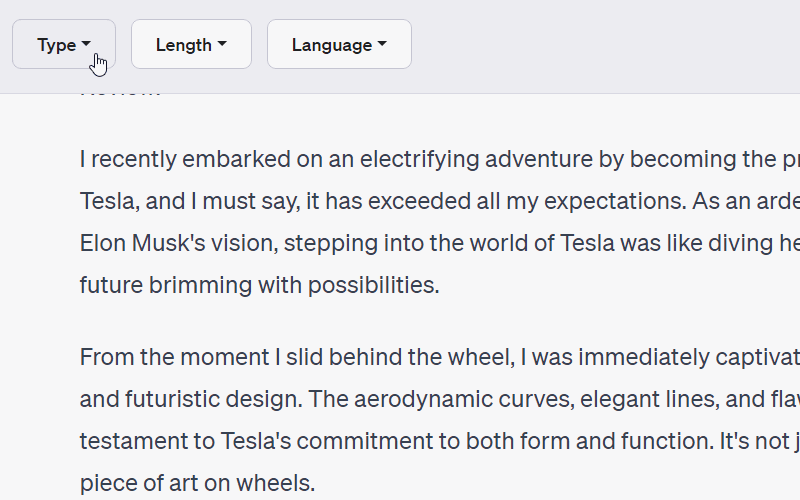800x500 pixels.
Task: Open the Type dropdown menu
Action: point(63,45)
